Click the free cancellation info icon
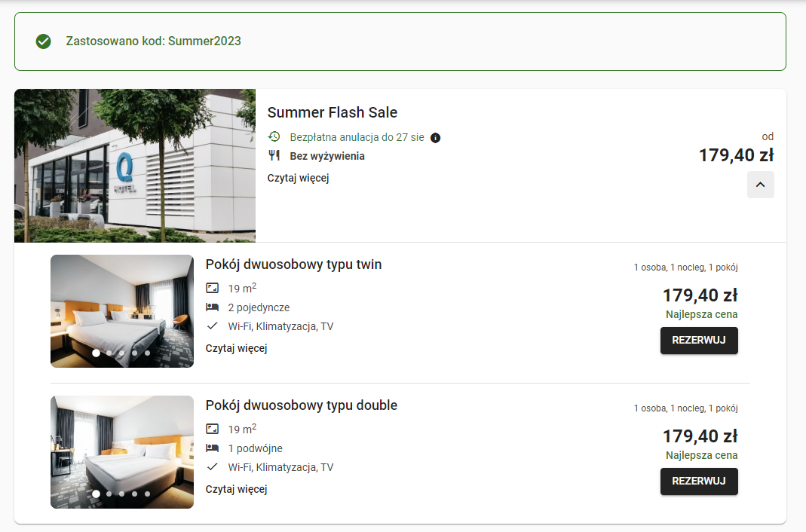The width and height of the screenshot is (806, 532). tap(435, 138)
